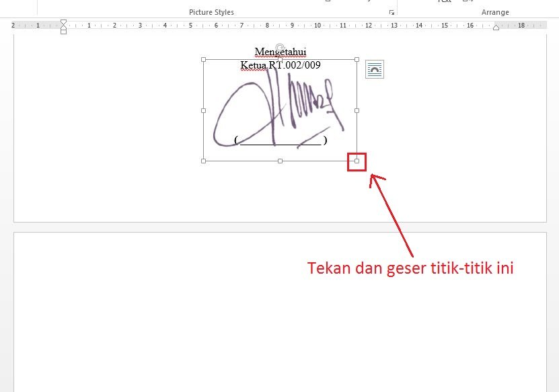
Task: Click the bottom-left corner handle of picture
Action: tap(203, 161)
